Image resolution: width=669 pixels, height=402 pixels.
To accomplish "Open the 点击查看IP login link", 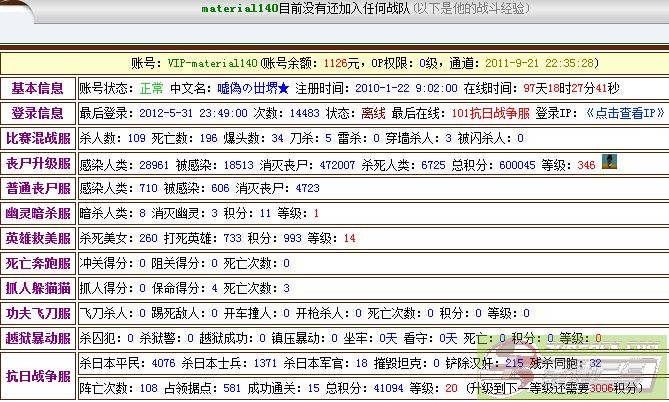I will coord(622,113).
